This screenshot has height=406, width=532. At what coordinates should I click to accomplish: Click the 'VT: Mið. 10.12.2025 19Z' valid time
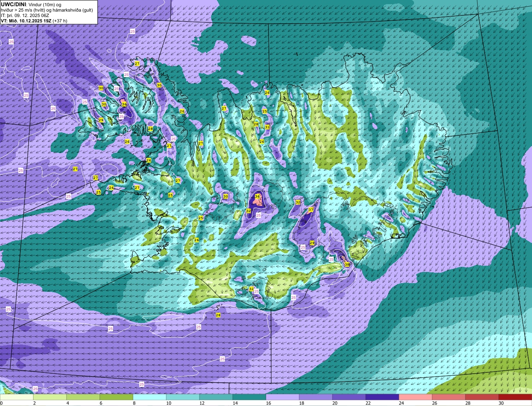[x=26, y=20]
